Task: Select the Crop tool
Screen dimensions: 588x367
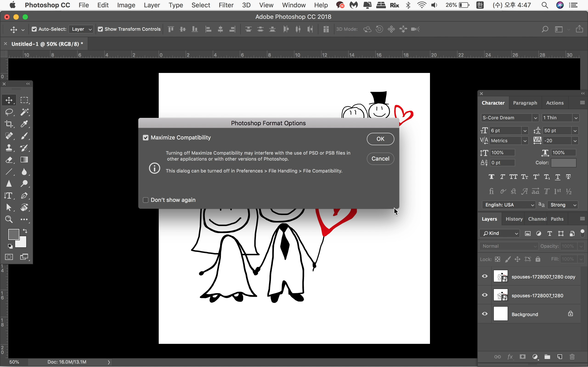Action: [9, 124]
